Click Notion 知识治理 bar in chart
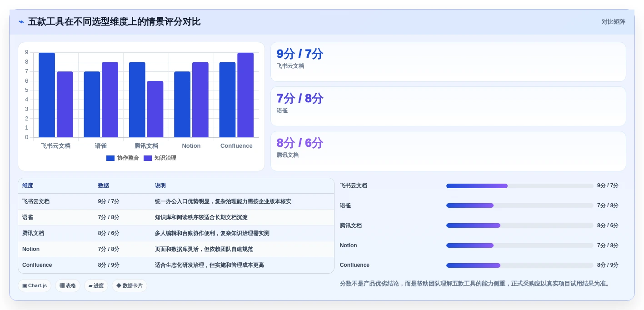 (x=200, y=100)
